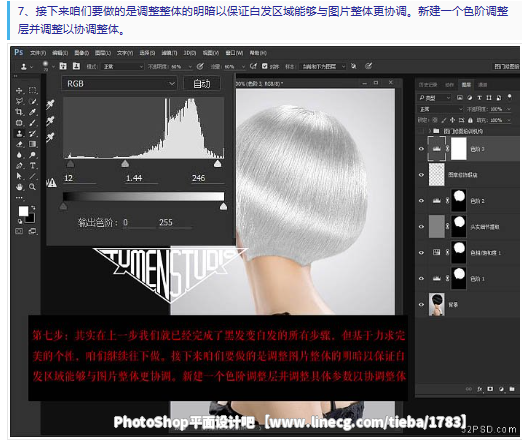
Task: Hide the transparent stamp layer
Action: coord(421,175)
